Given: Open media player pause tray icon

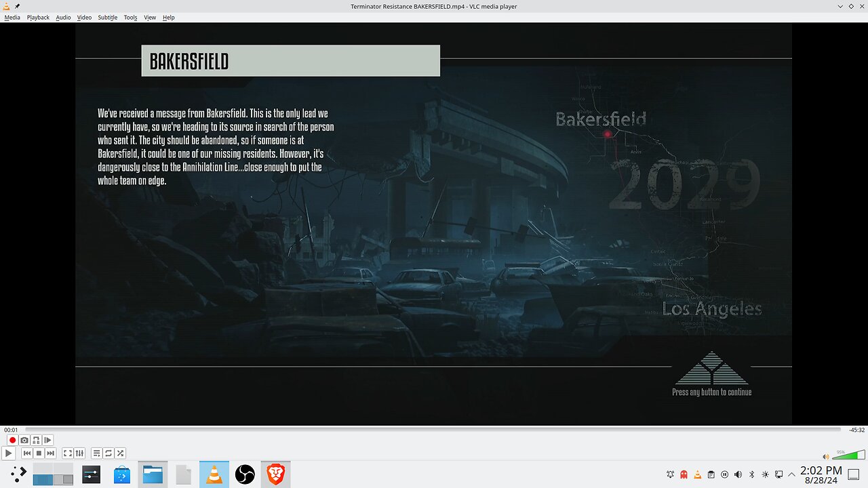Looking at the screenshot, I should click(x=724, y=474).
